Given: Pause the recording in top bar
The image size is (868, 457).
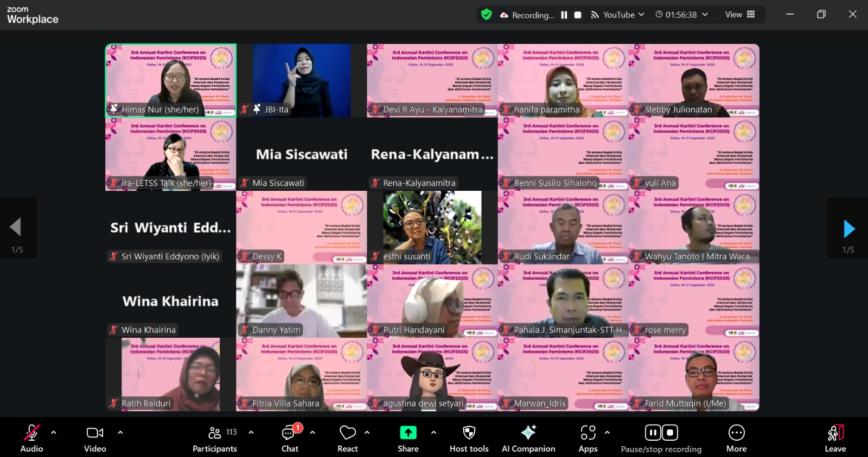Looking at the screenshot, I should coord(564,15).
